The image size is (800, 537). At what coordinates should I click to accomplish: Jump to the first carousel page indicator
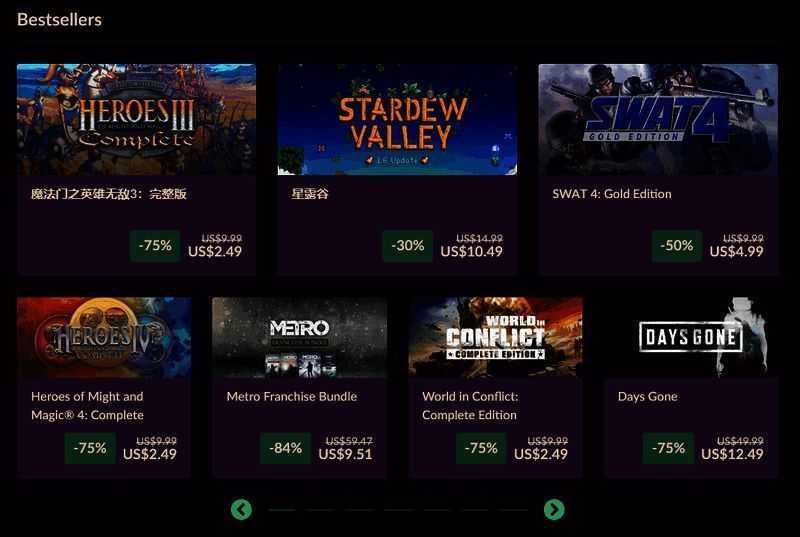281,510
